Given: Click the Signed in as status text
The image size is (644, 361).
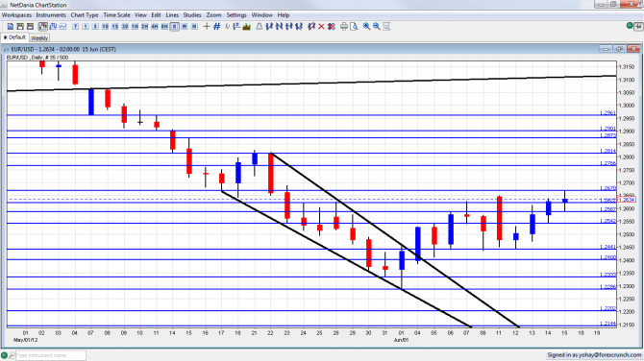Looking at the screenshot, I should 593,355.
